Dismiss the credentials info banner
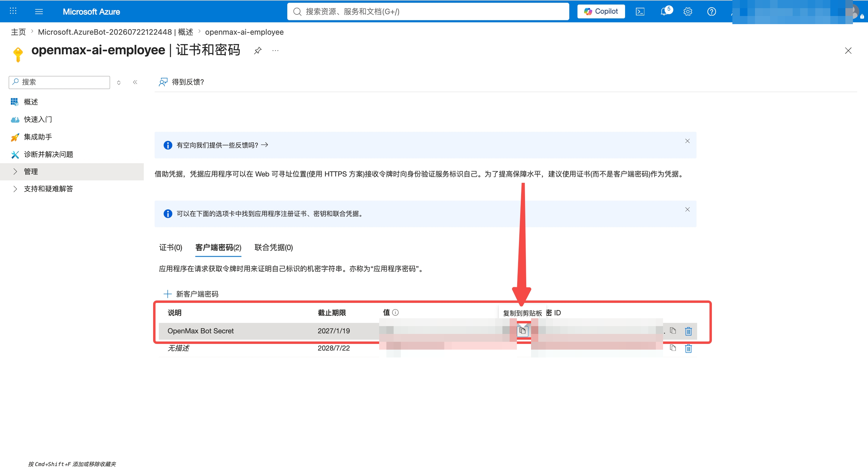 click(x=687, y=209)
